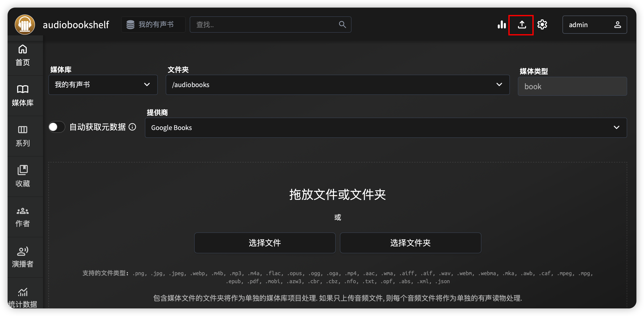Open 统计数据 sidebar item
This screenshot has height=316, width=644.
tap(23, 298)
